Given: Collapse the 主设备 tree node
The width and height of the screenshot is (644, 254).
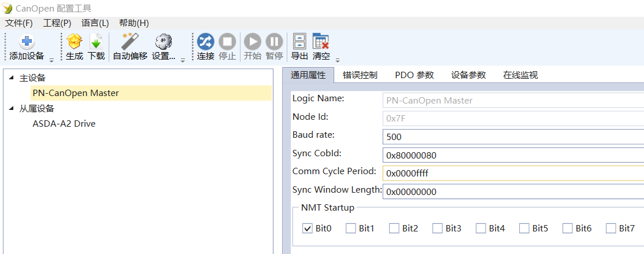Looking at the screenshot, I should click(11, 78).
